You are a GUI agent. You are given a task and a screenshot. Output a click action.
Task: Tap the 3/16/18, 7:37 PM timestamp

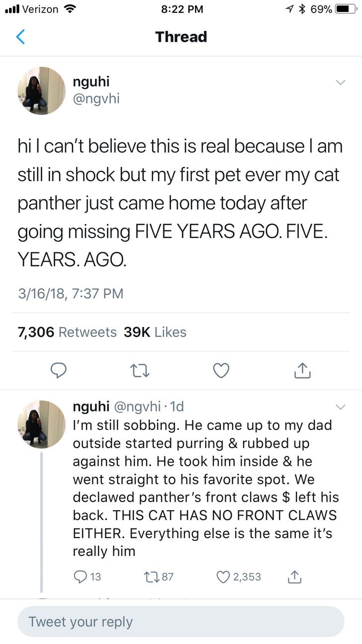pyautogui.click(x=71, y=294)
